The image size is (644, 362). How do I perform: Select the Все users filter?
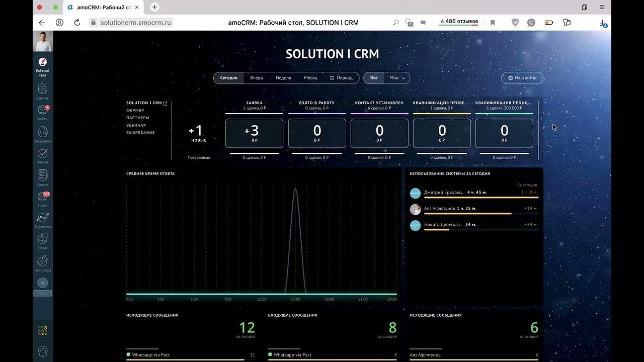click(x=374, y=78)
